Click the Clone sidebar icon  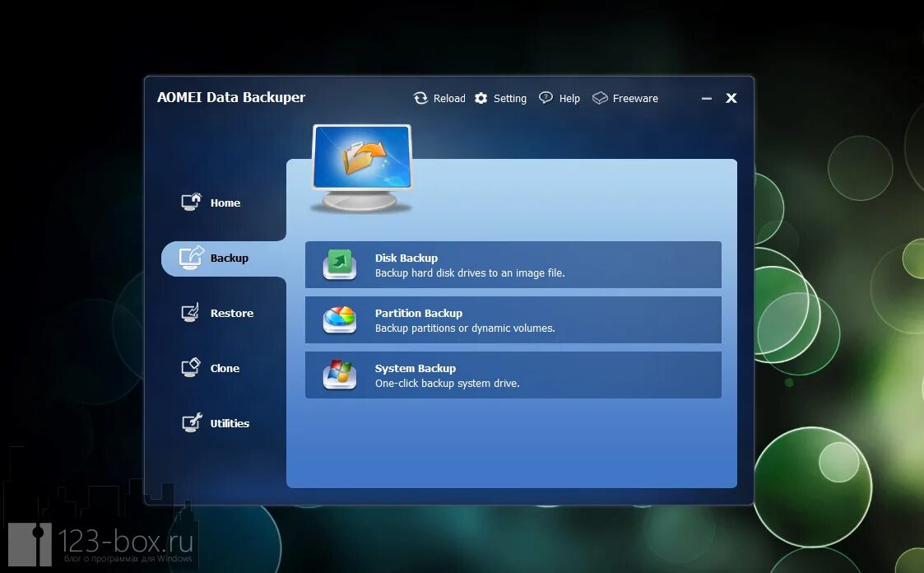191,368
